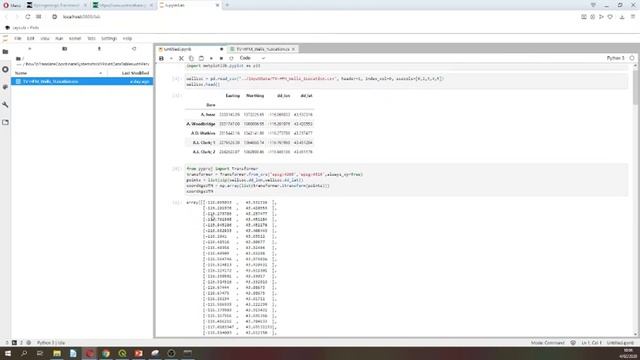Paste cell from clipboard
The width and height of the screenshot is (640, 360).
tap(201, 58)
